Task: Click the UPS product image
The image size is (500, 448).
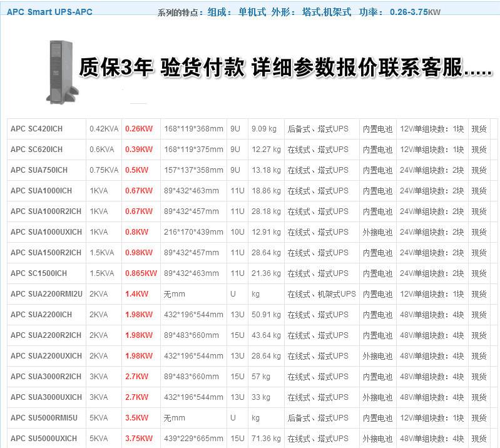Action: (x=64, y=70)
